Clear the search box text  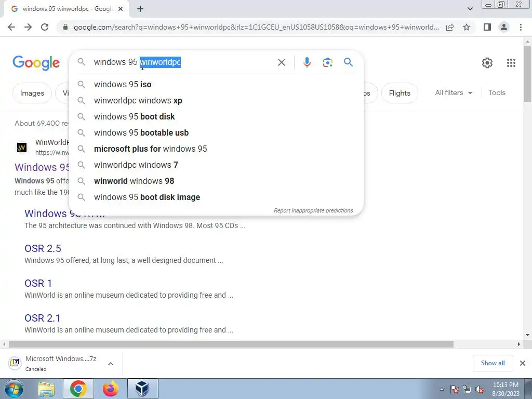pyautogui.click(x=281, y=62)
